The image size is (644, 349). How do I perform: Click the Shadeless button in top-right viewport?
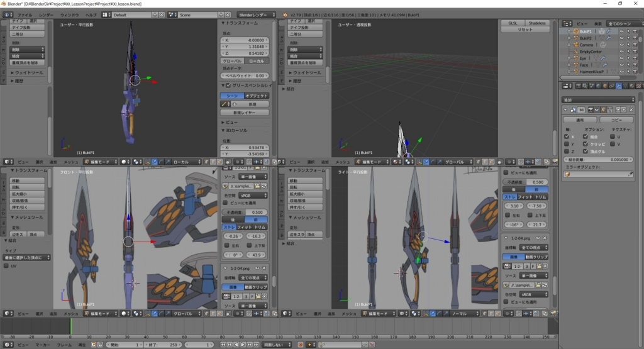click(x=537, y=23)
